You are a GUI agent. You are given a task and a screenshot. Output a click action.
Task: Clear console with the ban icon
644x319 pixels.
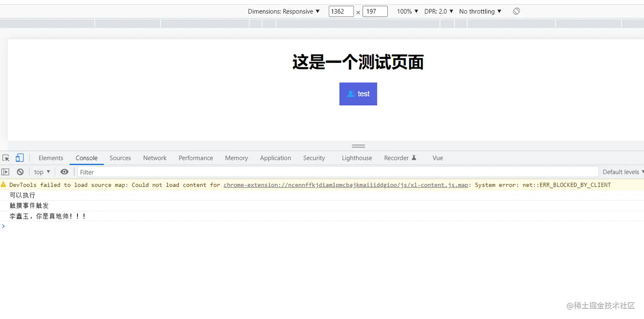[x=20, y=172]
